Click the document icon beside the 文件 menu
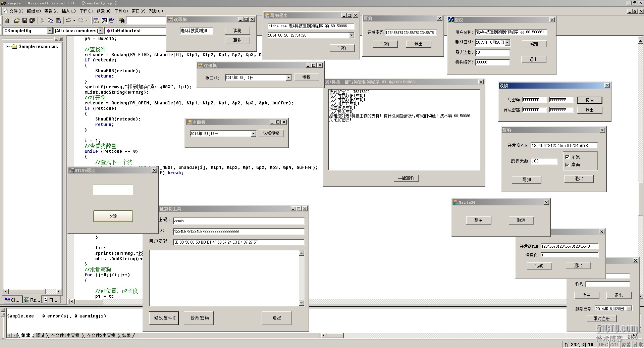644x348 pixels. 5,11
